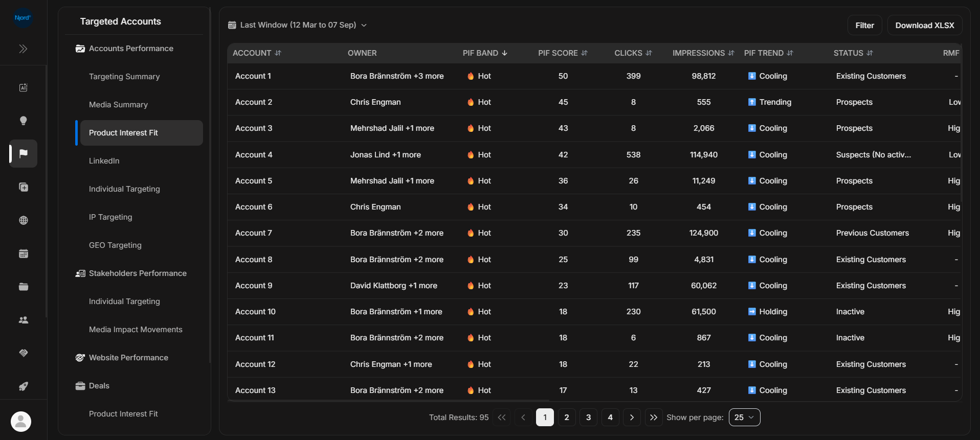Image resolution: width=980 pixels, height=440 pixels.
Task: Open the folder icon in left rail
Action: [x=23, y=287]
